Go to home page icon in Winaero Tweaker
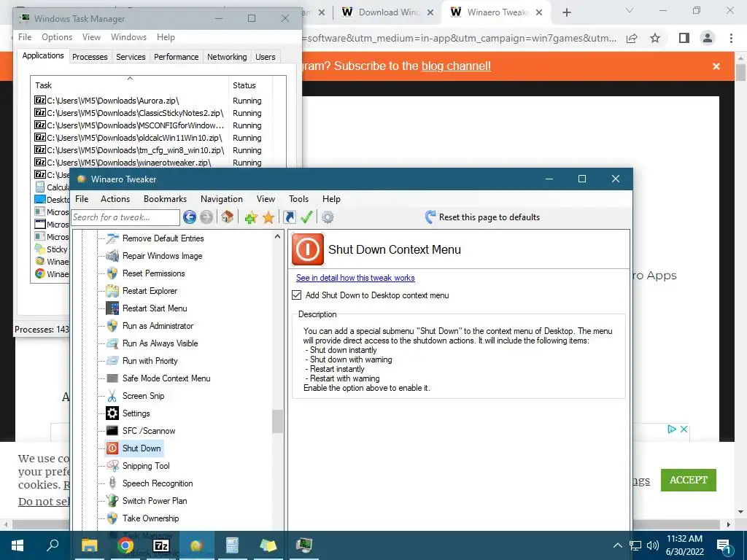This screenshot has height=560, width=747. (228, 217)
